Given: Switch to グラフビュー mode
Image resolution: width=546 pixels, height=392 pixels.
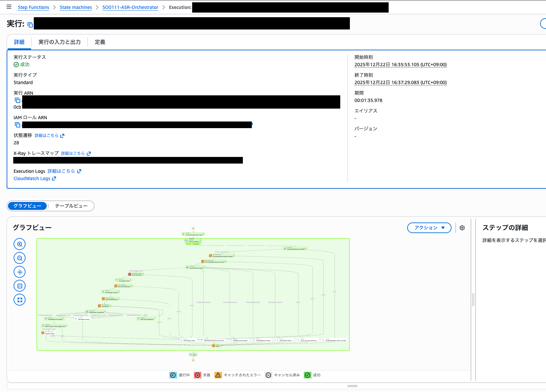Looking at the screenshot, I should coord(27,206).
